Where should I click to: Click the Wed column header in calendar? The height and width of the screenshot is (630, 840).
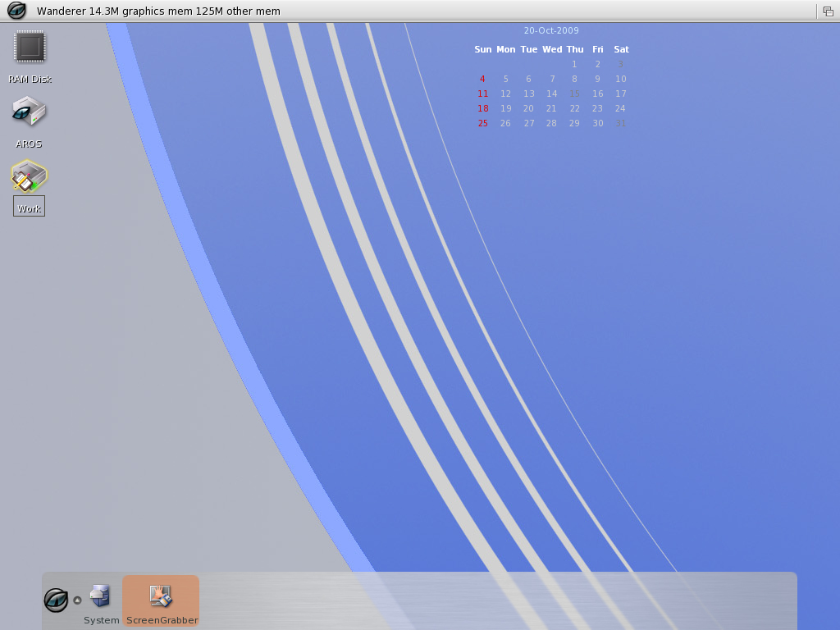(x=552, y=50)
